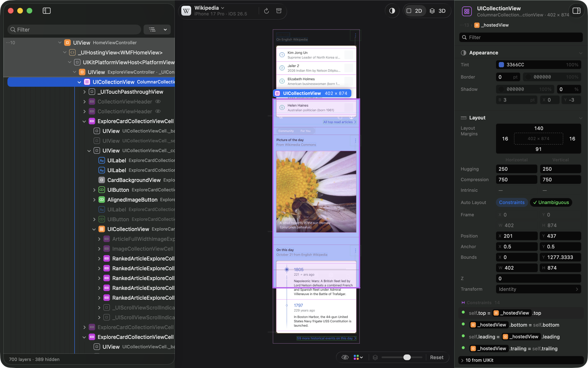This screenshot has height=368, width=588.
Task: Click the Position X value 201
Action: pyautogui.click(x=516, y=236)
